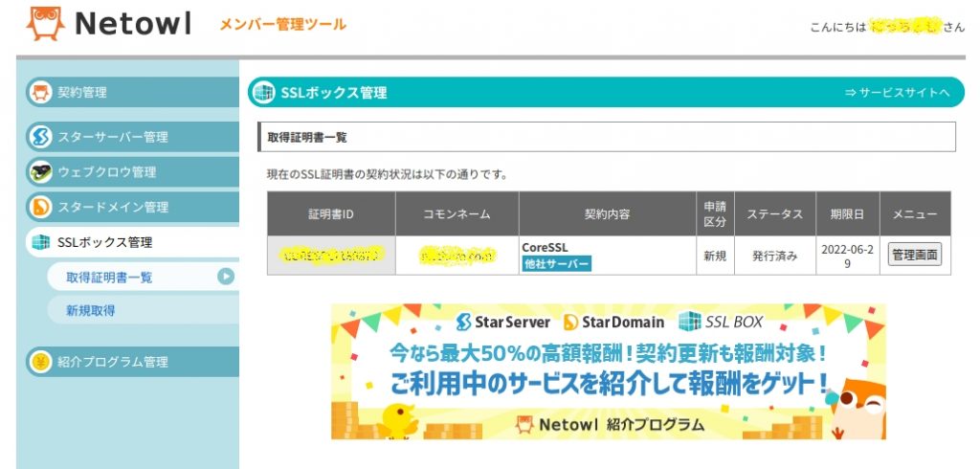The width and height of the screenshot is (980, 469).
Task: Open スタードメイン管理 menu
Action: [x=132, y=207]
